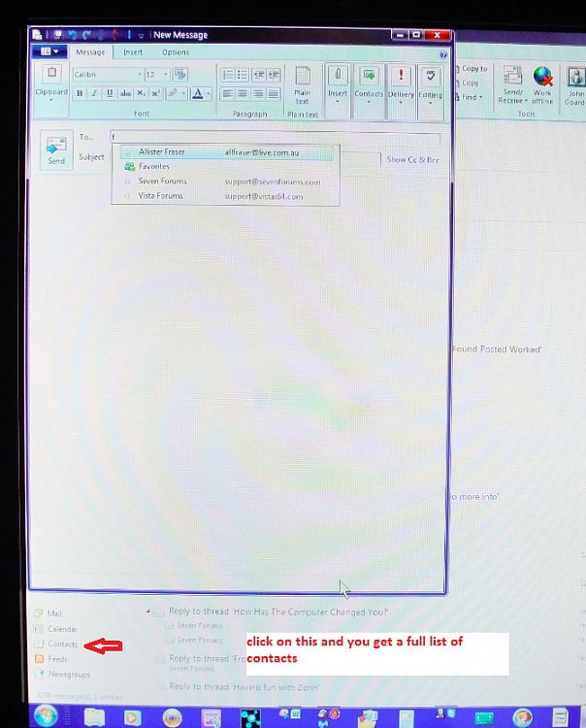Viewport: 586px width, 728px height.
Task: Expand the font color dropdown arrow
Action: click(209, 93)
